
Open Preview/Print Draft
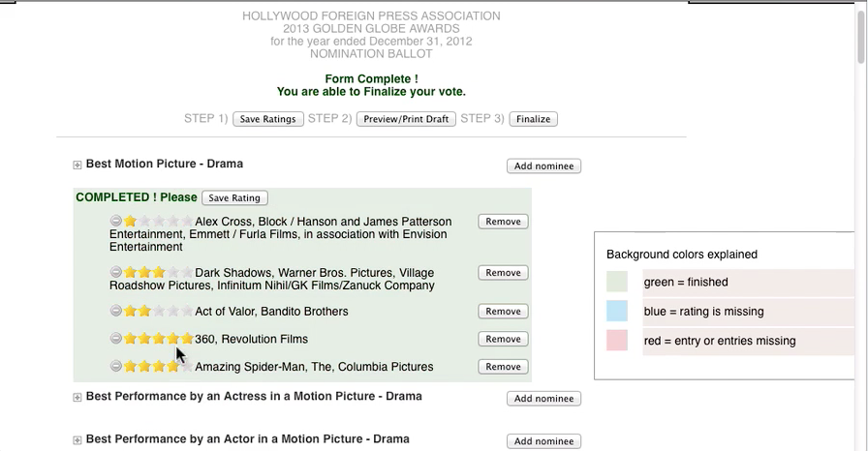click(x=406, y=119)
